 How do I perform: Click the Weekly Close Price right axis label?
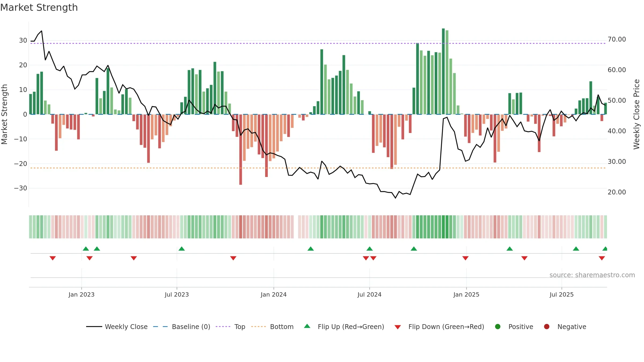636,114
